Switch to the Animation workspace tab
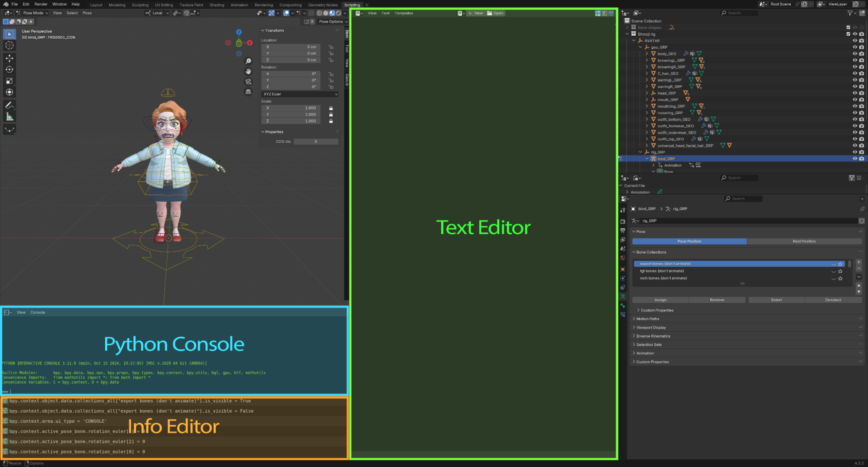Image resolution: width=868 pixels, height=467 pixels. (239, 5)
